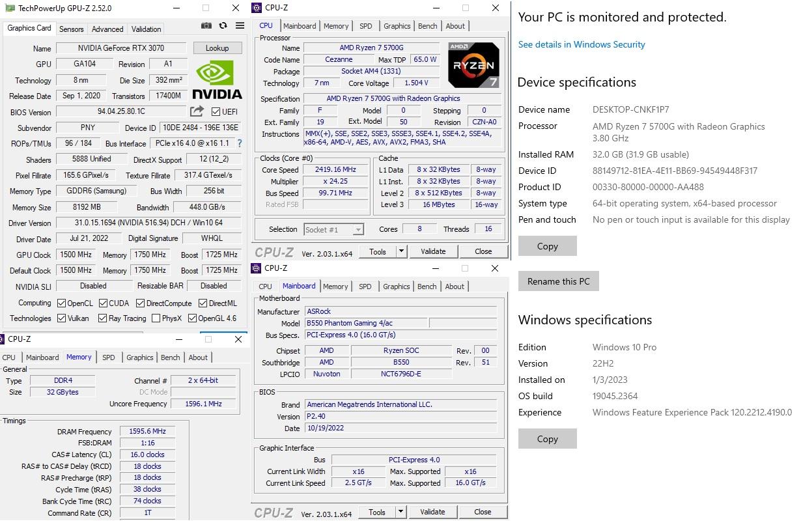
Task: Toggle the Ray Tracing checkbox
Action: click(102, 318)
